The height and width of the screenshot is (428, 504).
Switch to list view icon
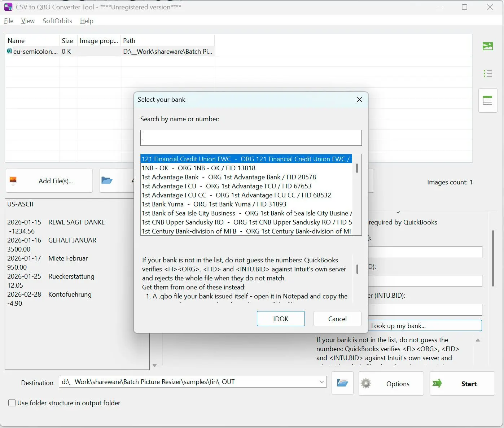(488, 74)
